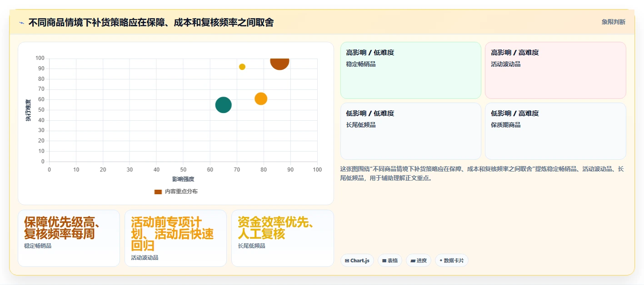Image resolution: width=644 pixels, height=285 pixels.
Task: Click the 长尾低频品 caption under third data card
Action: 251,246
